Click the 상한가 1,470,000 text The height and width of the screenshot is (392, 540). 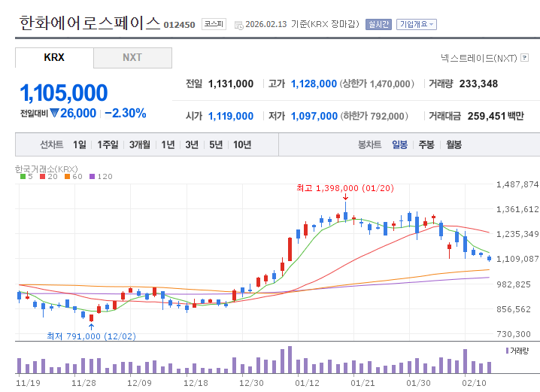click(x=377, y=84)
